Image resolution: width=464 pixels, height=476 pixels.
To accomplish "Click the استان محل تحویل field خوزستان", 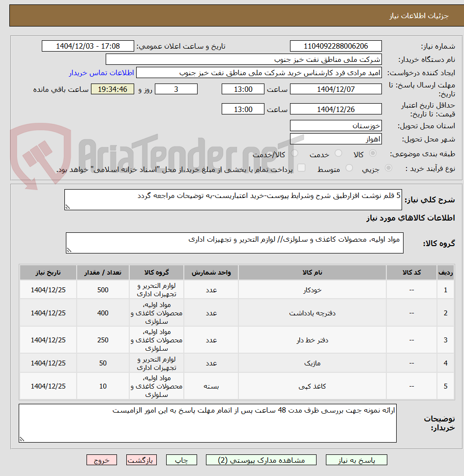I will [x=336, y=126].
